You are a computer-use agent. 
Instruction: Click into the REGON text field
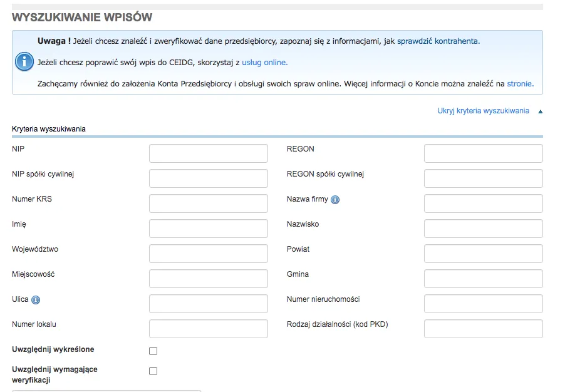pyautogui.click(x=483, y=153)
